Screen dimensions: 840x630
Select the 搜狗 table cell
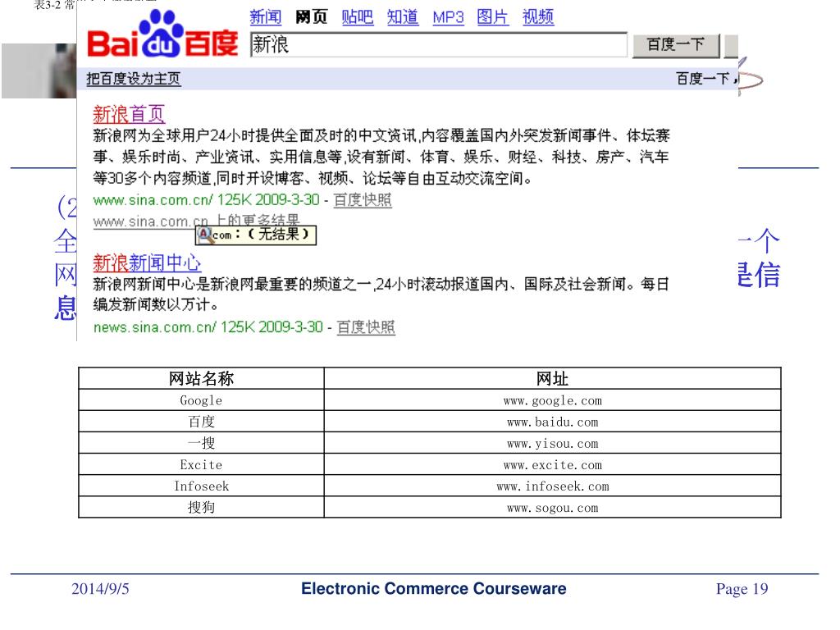(x=202, y=507)
